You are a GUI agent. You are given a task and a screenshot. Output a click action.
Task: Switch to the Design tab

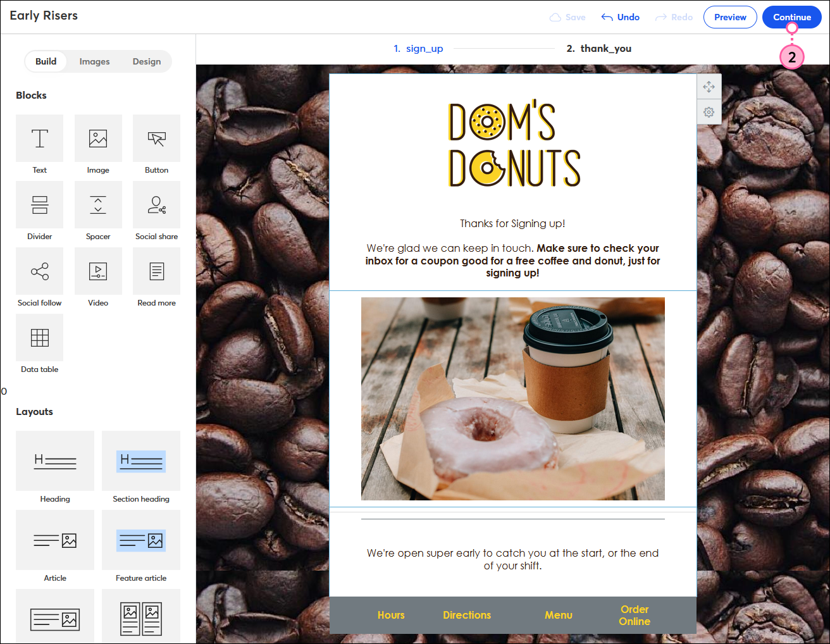[147, 61]
